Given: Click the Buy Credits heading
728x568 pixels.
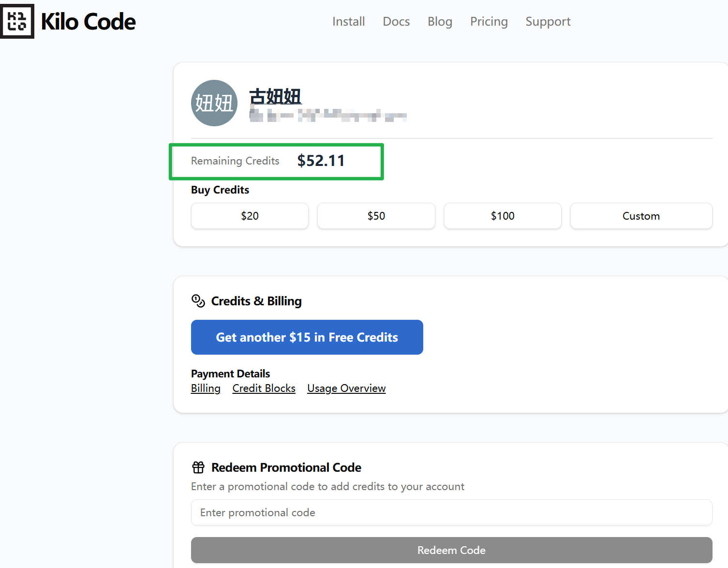Looking at the screenshot, I should (x=220, y=190).
